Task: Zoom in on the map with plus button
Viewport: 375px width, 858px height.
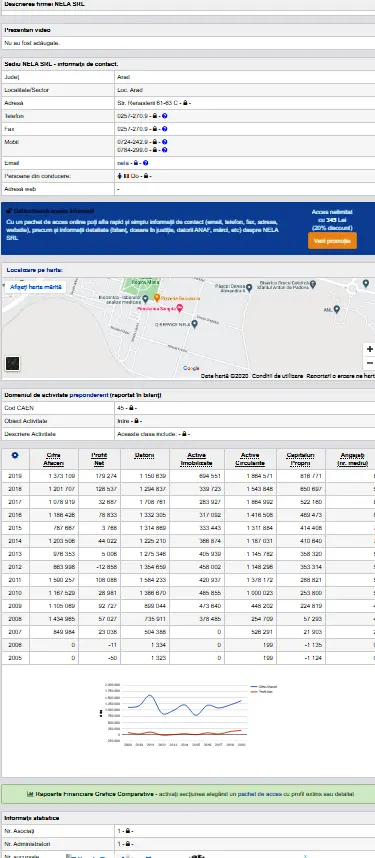Action: coord(370,349)
